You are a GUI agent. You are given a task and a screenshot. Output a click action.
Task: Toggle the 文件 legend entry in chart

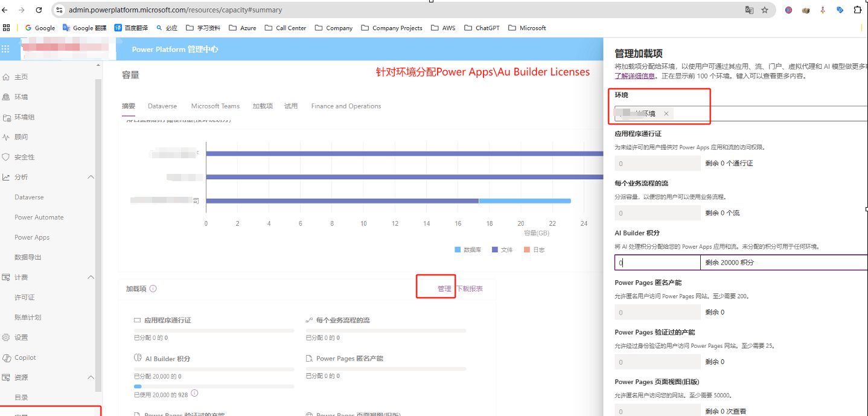pyautogui.click(x=502, y=249)
